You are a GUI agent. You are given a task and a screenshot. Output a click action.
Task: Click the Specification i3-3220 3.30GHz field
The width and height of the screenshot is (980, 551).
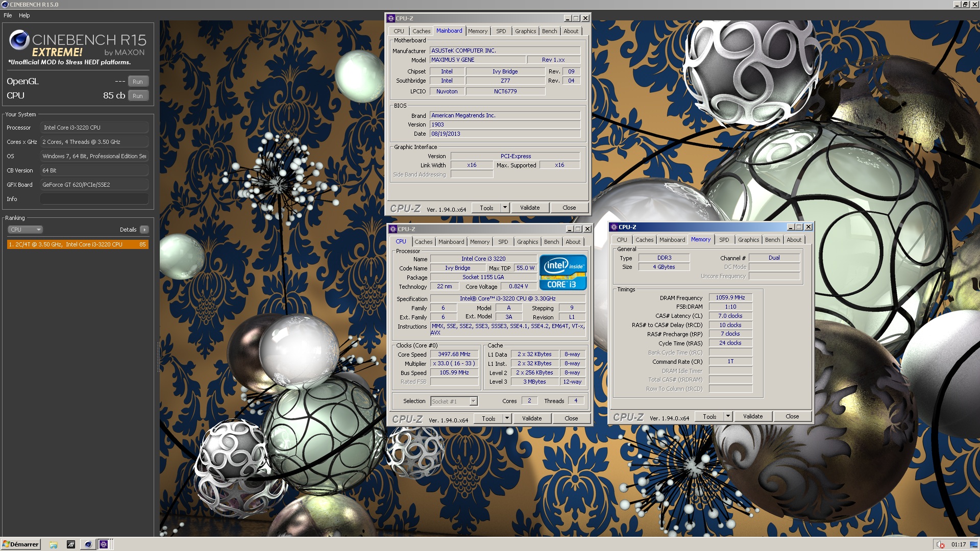(507, 298)
